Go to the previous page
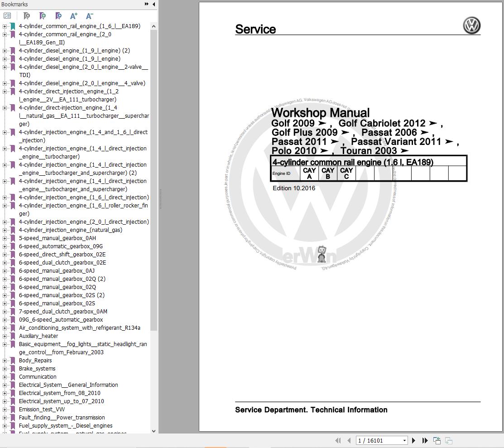 pos(349,441)
